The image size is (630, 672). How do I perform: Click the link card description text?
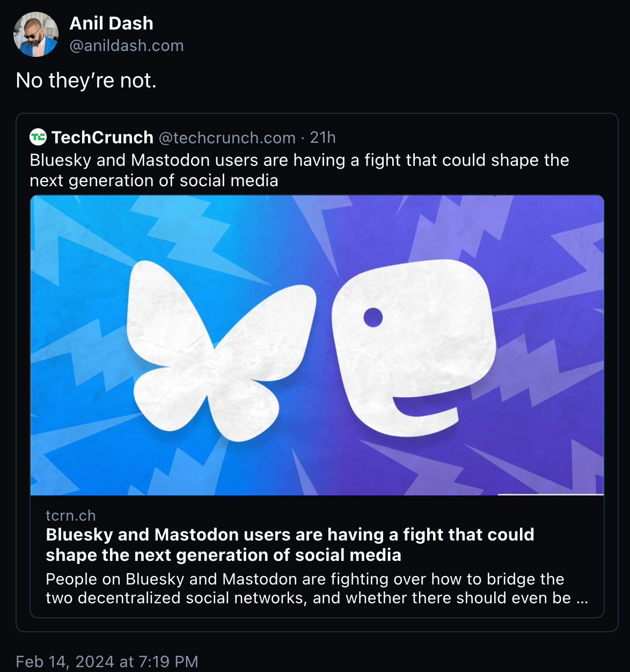coord(306,588)
